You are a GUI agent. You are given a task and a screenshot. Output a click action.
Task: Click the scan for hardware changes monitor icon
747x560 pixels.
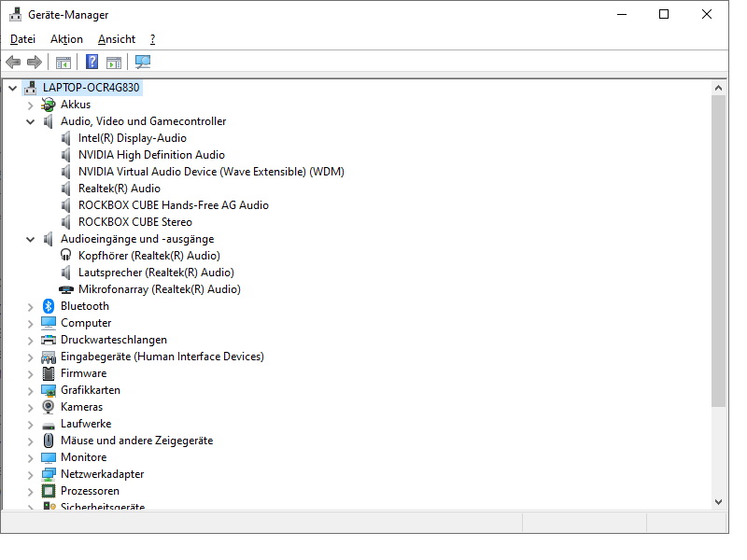[x=143, y=62]
